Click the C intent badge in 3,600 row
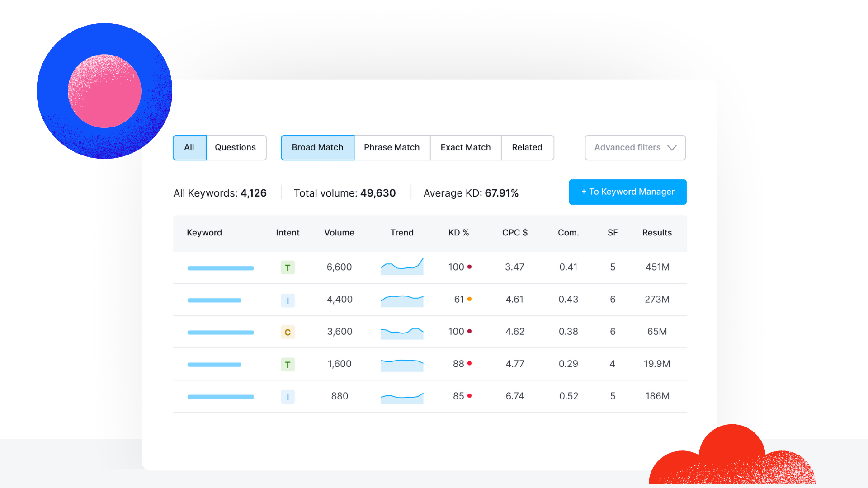The height and width of the screenshot is (488, 868). pos(288,332)
